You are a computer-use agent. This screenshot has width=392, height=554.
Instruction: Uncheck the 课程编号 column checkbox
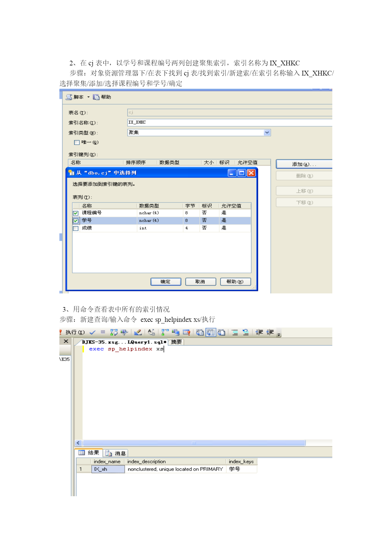click(76, 213)
